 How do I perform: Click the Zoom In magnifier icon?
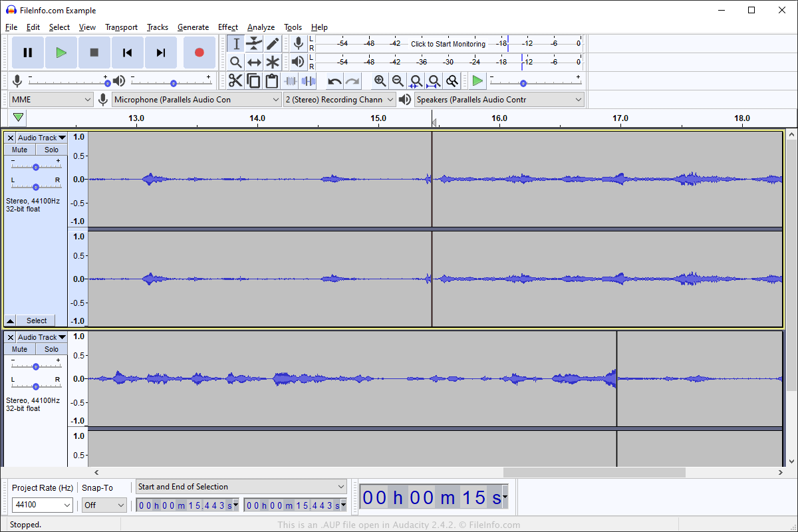coord(380,81)
